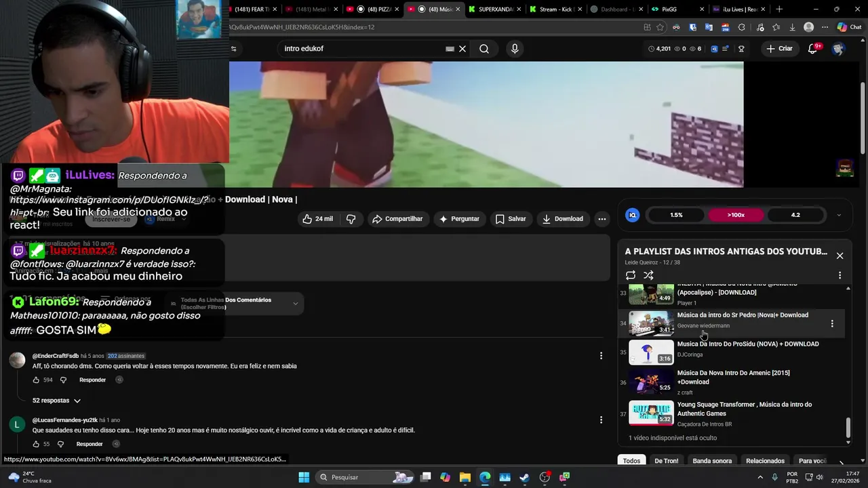Image resolution: width=868 pixels, height=488 pixels.
Task: Toggle playlist loop
Action: point(630,275)
